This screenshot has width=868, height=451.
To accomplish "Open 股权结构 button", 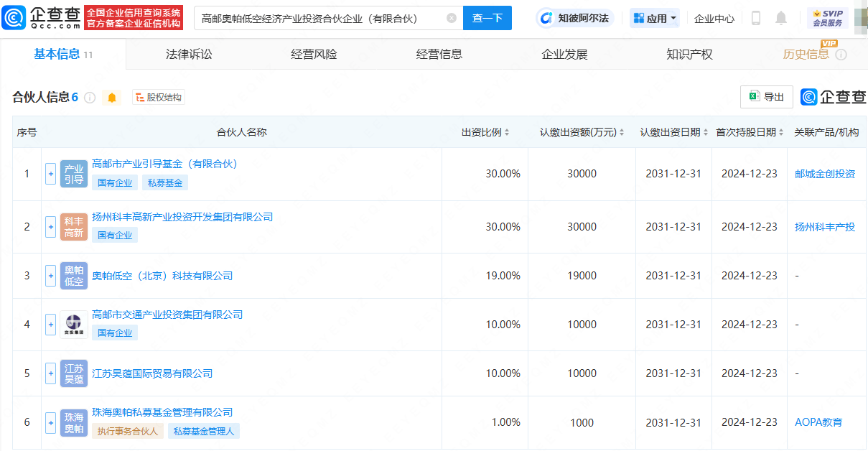I will click(159, 98).
